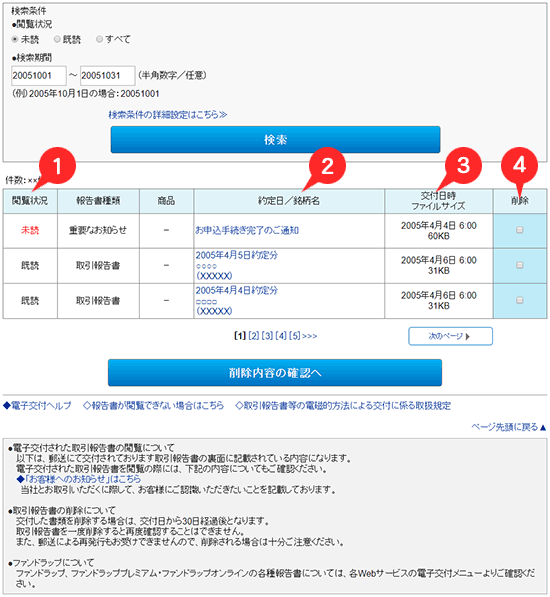Click the 次のページ button

click(450, 336)
